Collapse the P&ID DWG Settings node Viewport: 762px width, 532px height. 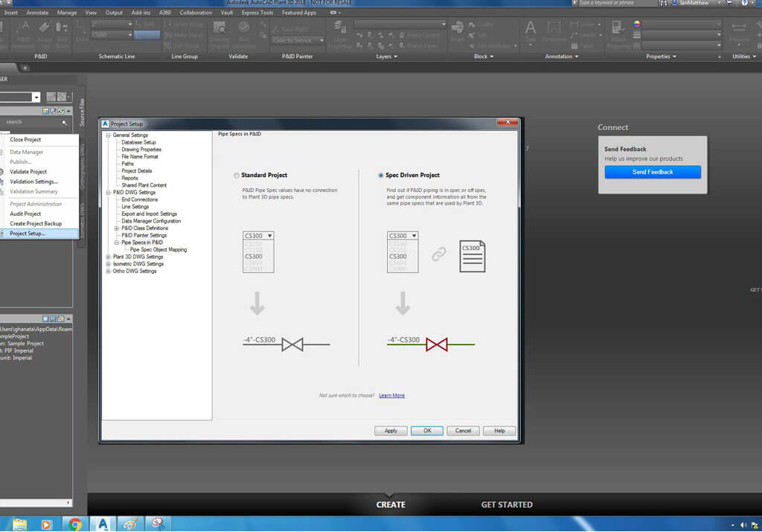[109, 193]
